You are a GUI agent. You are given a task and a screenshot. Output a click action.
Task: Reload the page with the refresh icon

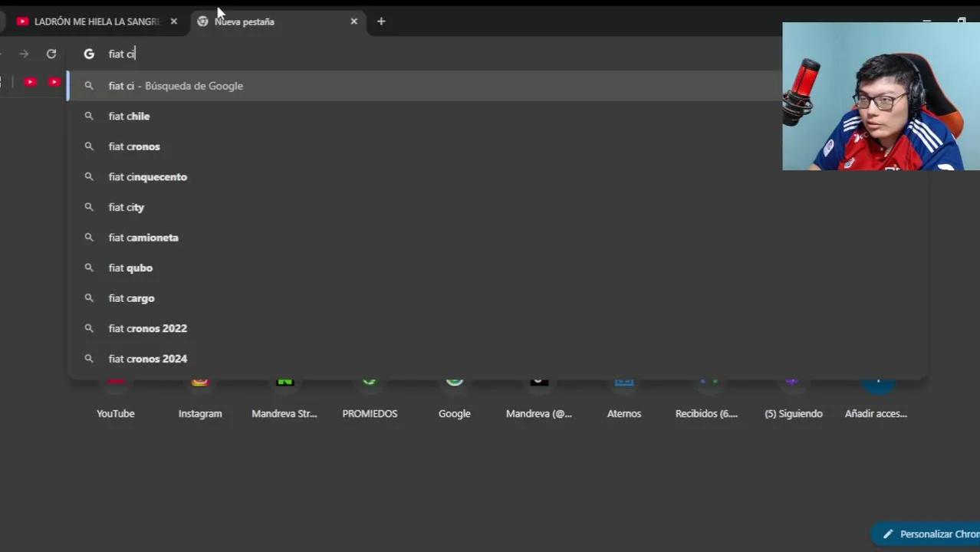(x=51, y=54)
